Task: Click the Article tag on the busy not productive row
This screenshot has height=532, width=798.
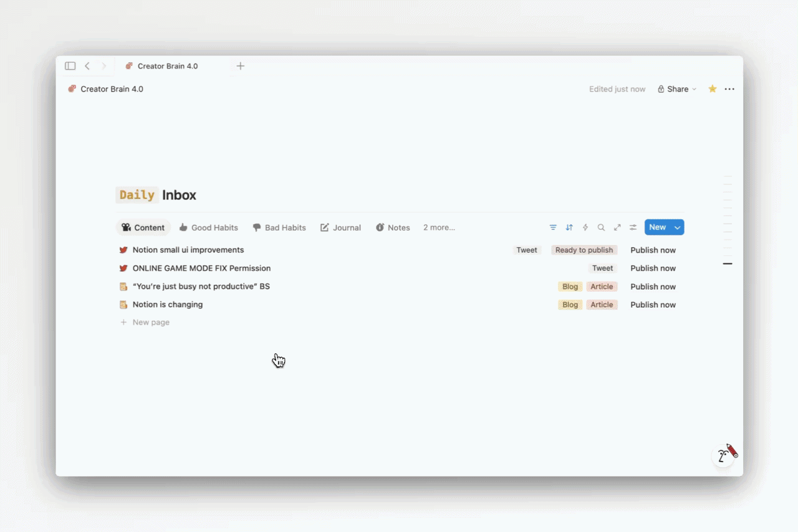Action: tap(602, 287)
